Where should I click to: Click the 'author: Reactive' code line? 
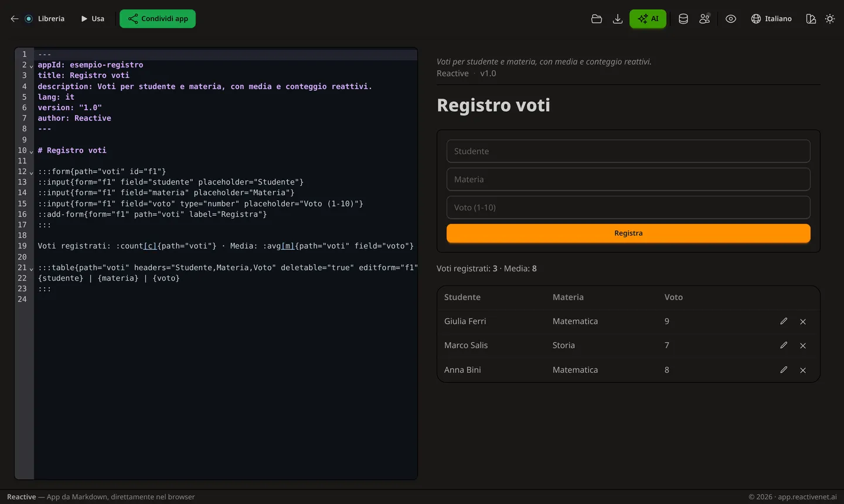click(74, 118)
